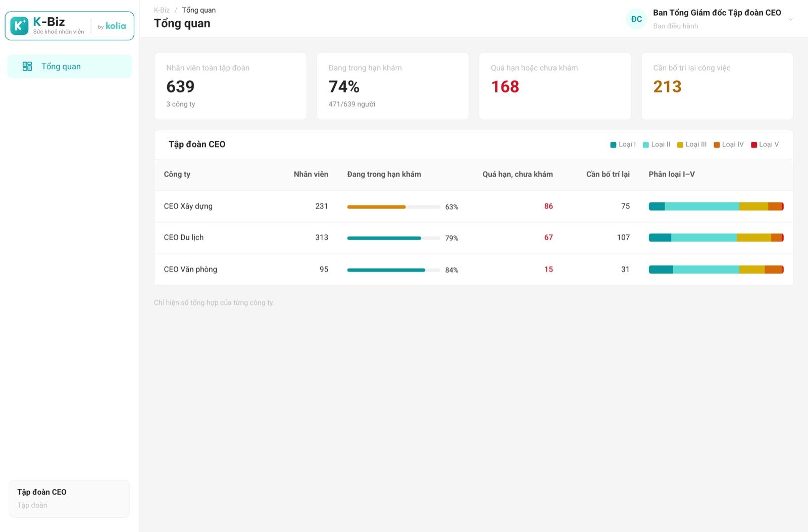Click the Nhân viên column header
808x532 pixels.
[x=311, y=174]
